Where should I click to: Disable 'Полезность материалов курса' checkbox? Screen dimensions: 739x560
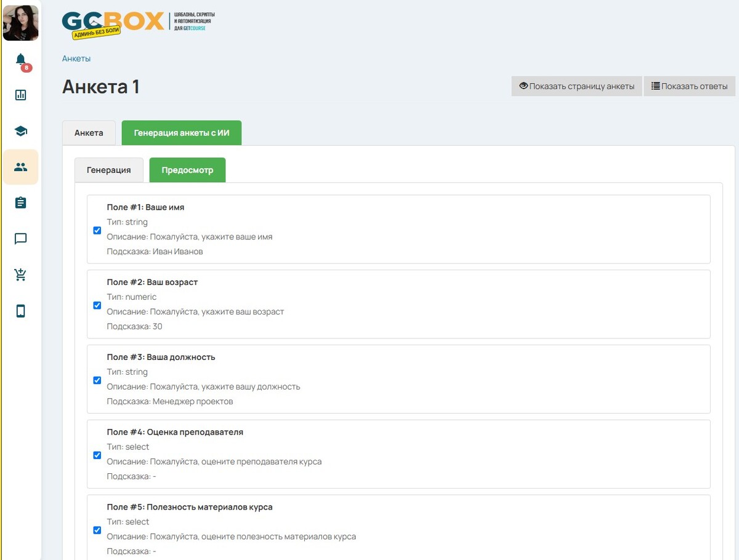pyautogui.click(x=97, y=530)
